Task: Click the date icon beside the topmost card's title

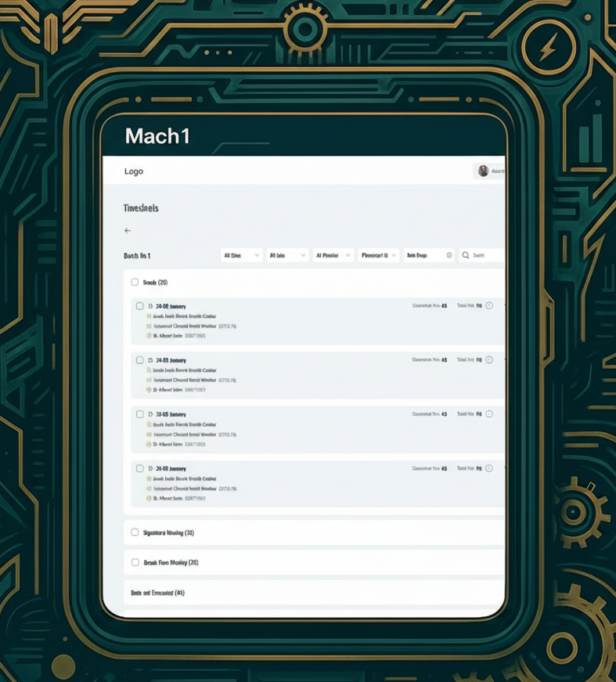Action: [150, 306]
